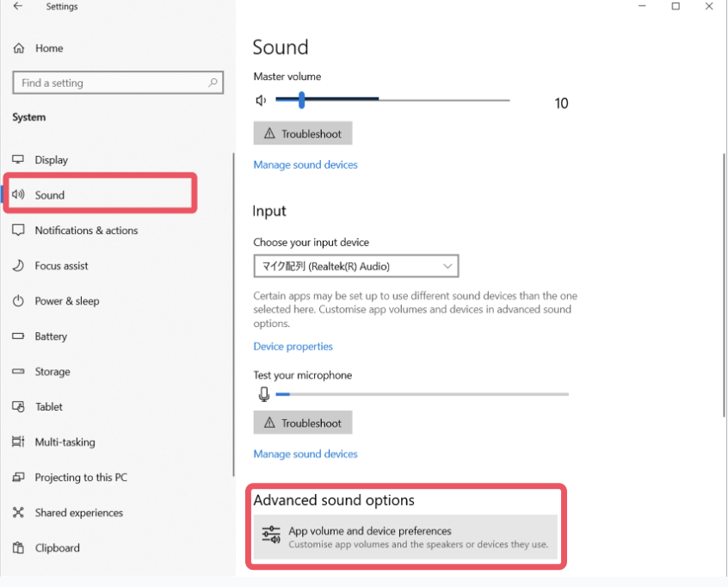The width and height of the screenshot is (728, 587).
Task: Click the Home house icon
Action: coord(19,48)
